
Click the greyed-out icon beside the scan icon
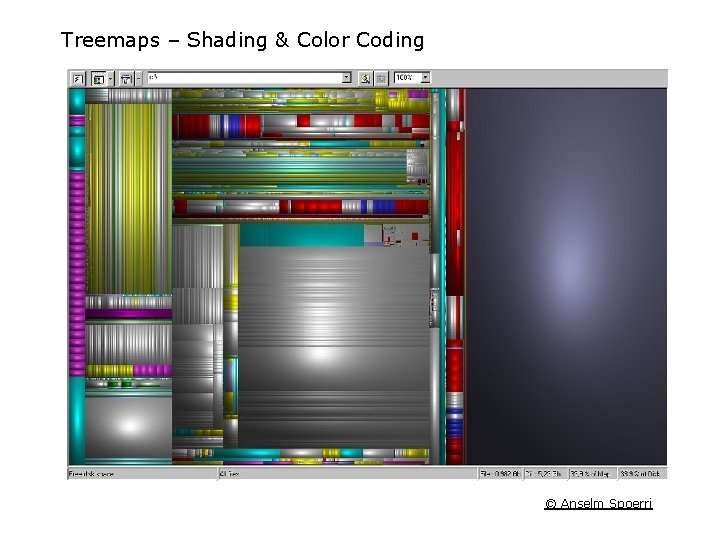click(x=381, y=79)
